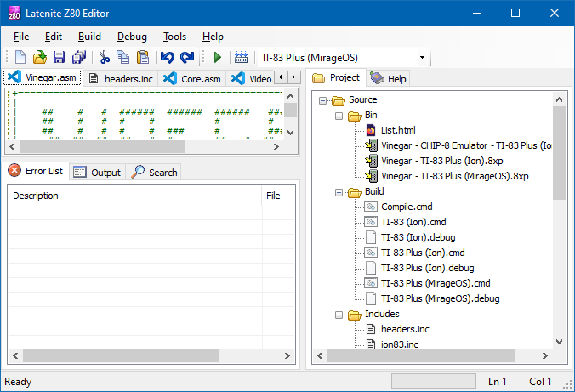Image resolution: width=575 pixels, height=392 pixels.
Task: Click the New file toolbar icon
Action: coord(20,58)
